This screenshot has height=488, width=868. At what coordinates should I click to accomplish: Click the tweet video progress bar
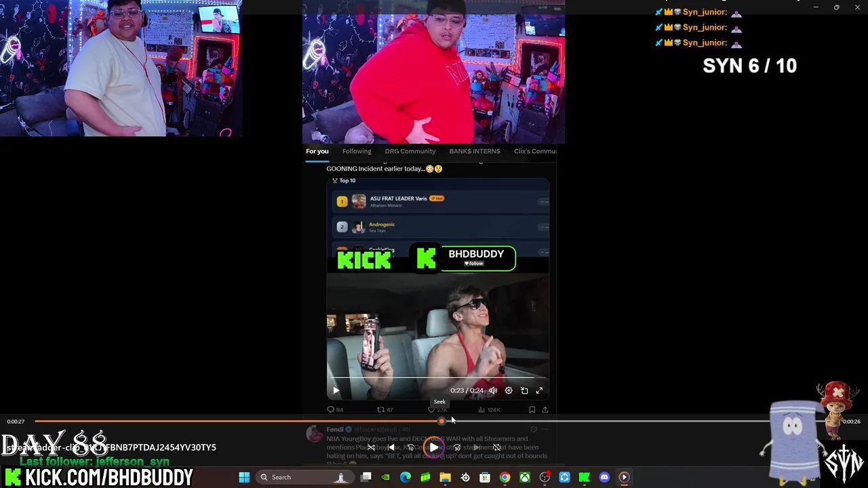pos(437,378)
